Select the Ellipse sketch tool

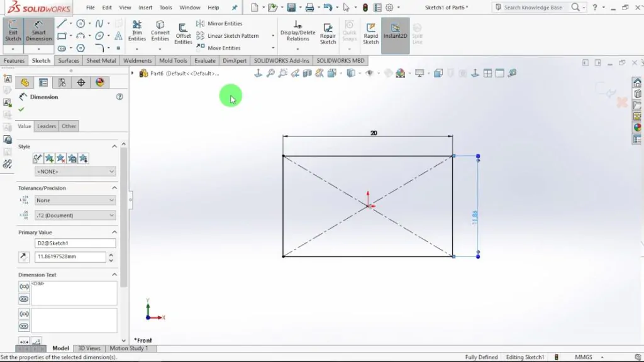click(99, 36)
